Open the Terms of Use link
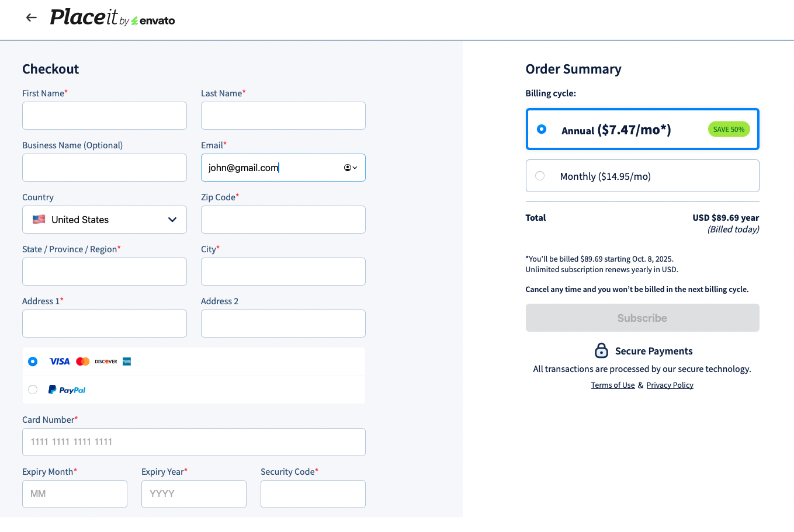This screenshot has height=532, width=794. [x=612, y=385]
